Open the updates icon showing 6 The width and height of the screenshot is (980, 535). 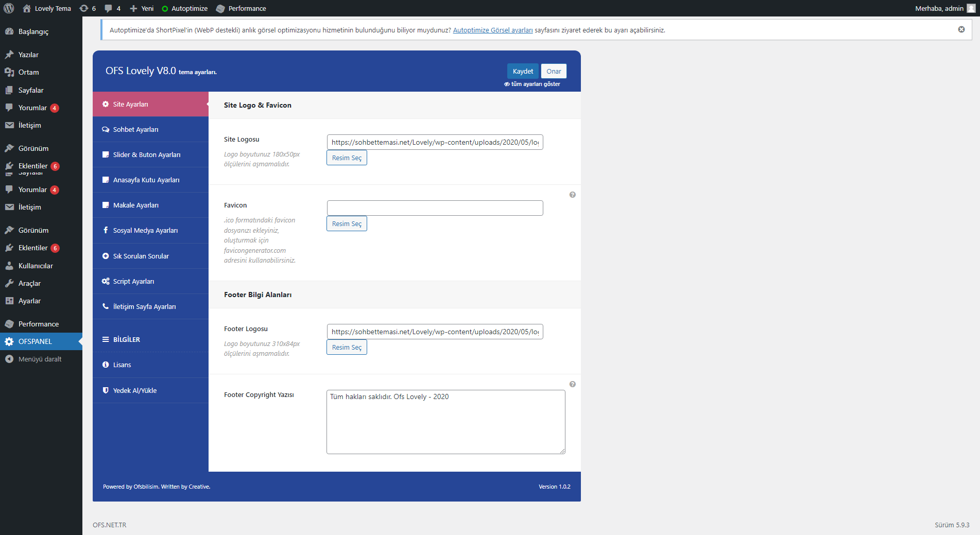pos(88,8)
